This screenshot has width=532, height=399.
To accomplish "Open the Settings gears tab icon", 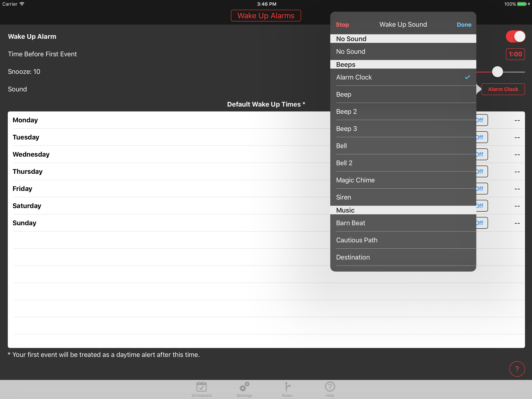I will (244, 387).
